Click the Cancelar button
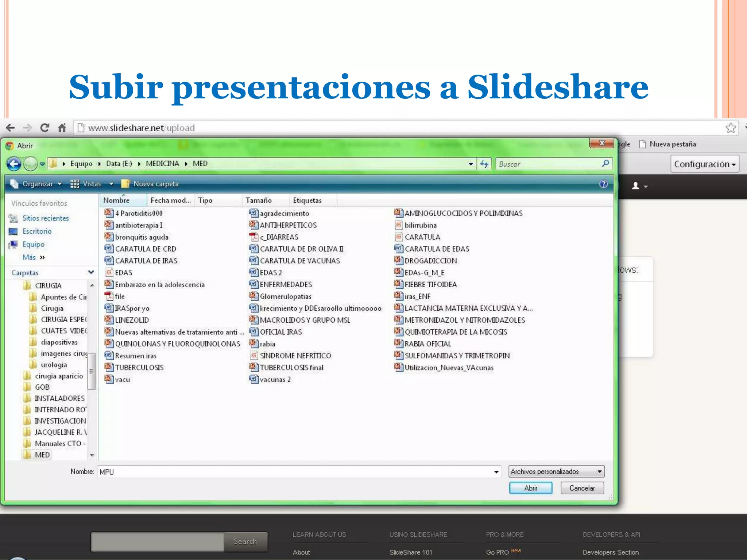Viewport: 747px width, 560px height. [582, 488]
